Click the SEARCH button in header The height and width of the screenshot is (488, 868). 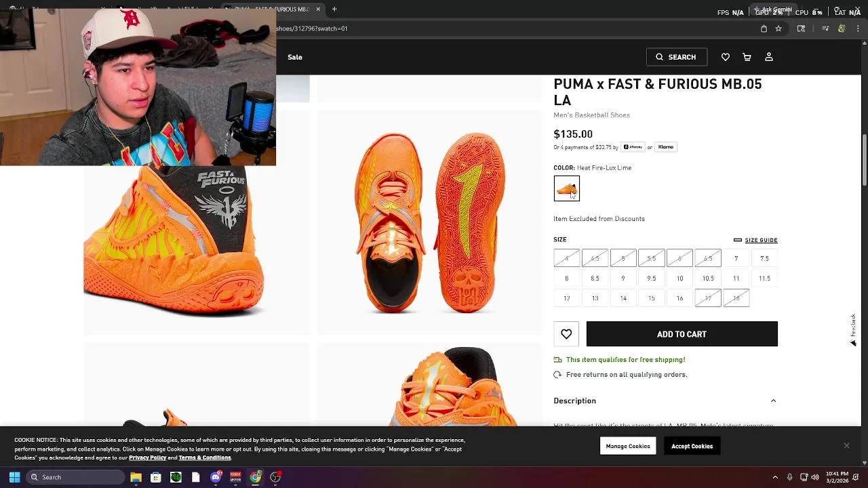coord(677,57)
